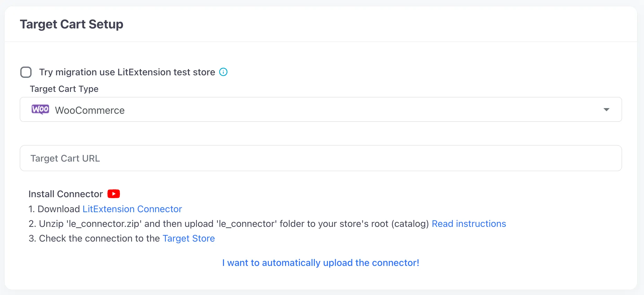Click the Target Store link

coord(189,238)
